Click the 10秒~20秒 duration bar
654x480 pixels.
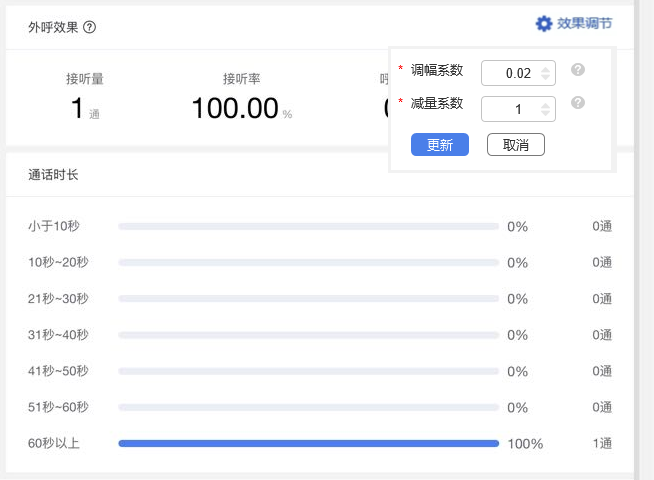point(308,263)
